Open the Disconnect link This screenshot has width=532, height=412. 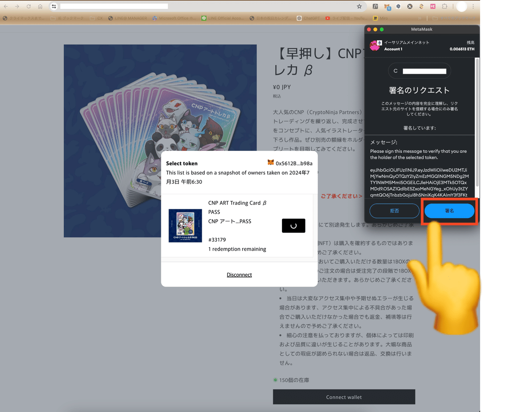click(x=239, y=275)
